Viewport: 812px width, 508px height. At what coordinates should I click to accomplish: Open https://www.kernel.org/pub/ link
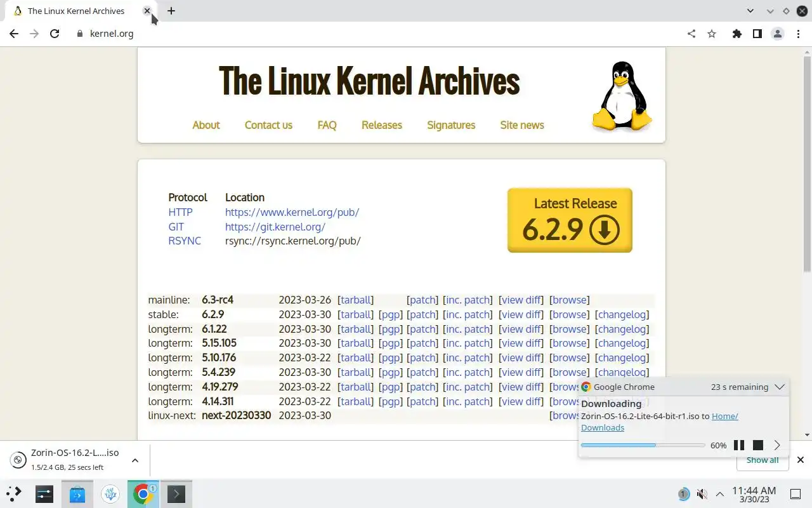(x=292, y=212)
